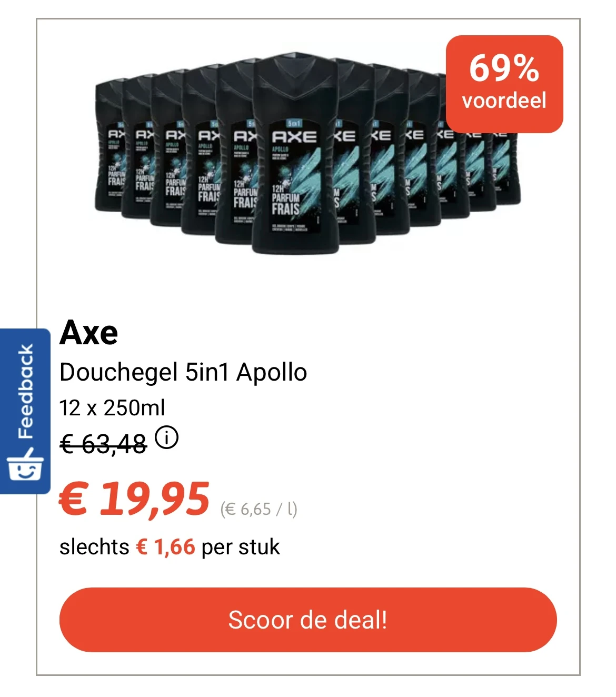The image size is (616, 697).
Task: Click the blue '5in1' tag on front bottle
Action: (x=294, y=123)
